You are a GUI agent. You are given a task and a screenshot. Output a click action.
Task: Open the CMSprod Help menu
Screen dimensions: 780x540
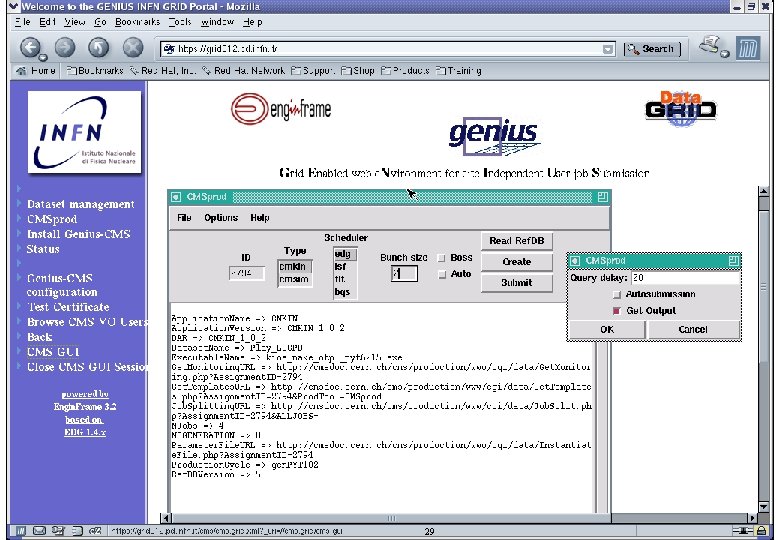(260, 218)
